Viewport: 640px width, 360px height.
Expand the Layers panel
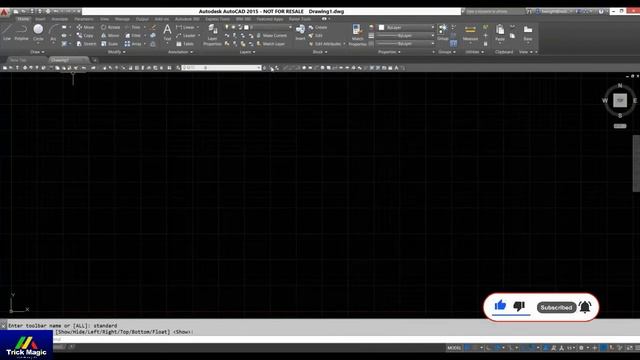click(x=247, y=52)
